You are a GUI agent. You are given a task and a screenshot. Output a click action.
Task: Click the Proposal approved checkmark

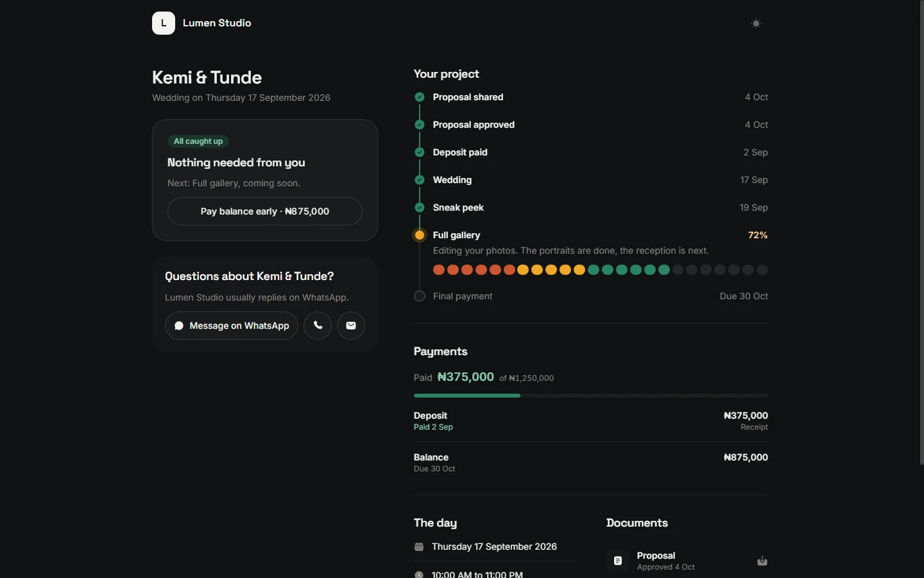point(420,125)
